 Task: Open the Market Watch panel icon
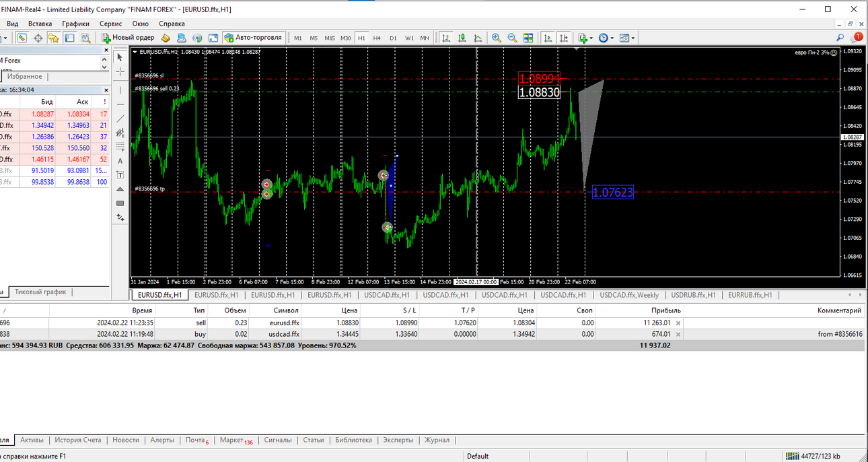[x=22, y=38]
